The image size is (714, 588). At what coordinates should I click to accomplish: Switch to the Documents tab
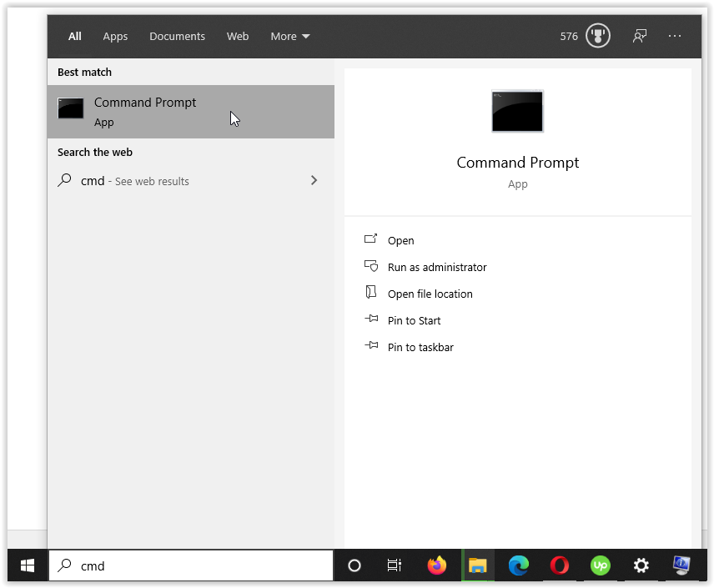(x=177, y=36)
